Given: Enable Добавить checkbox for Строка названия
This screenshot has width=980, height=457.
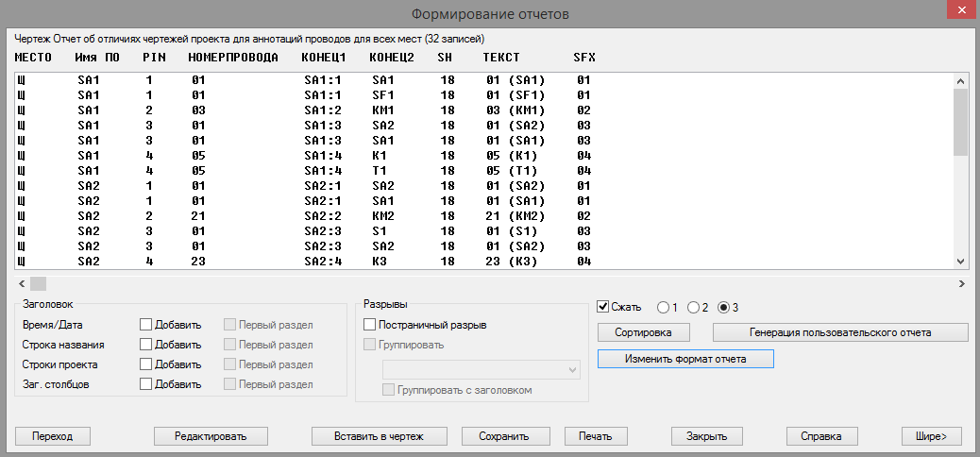Looking at the screenshot, I should pos(145,345).
